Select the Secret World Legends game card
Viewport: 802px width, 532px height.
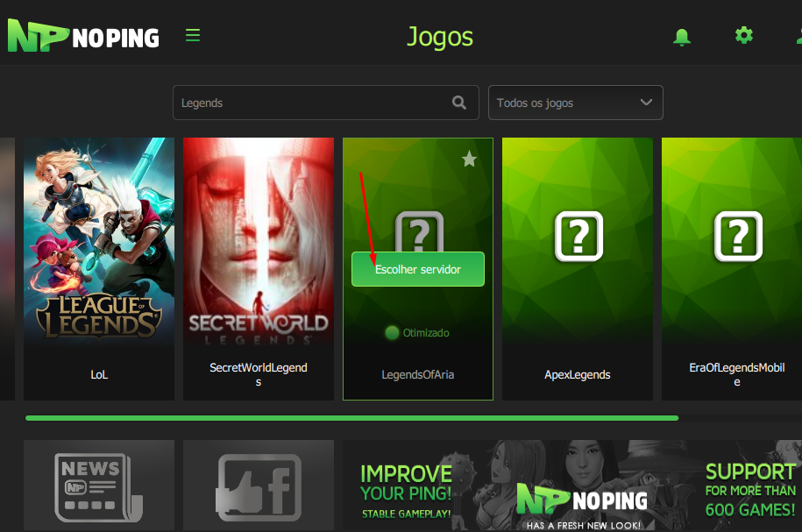tap(259, 269)
